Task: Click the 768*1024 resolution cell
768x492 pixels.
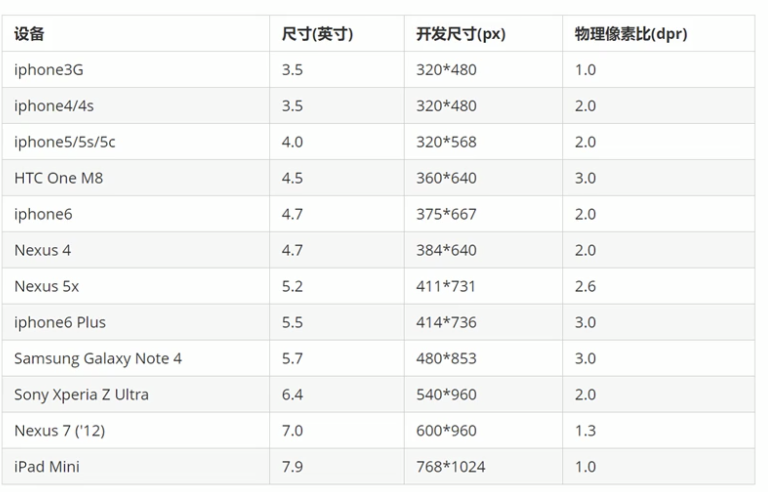Action: [x=450, y=466]
